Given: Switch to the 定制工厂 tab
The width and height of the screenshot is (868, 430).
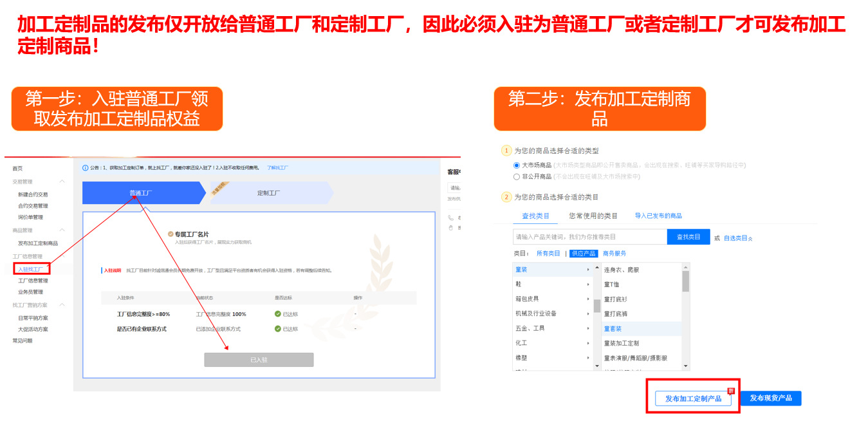Looking at the screenshot, I should pyautogui.click(x=269, y=193).
